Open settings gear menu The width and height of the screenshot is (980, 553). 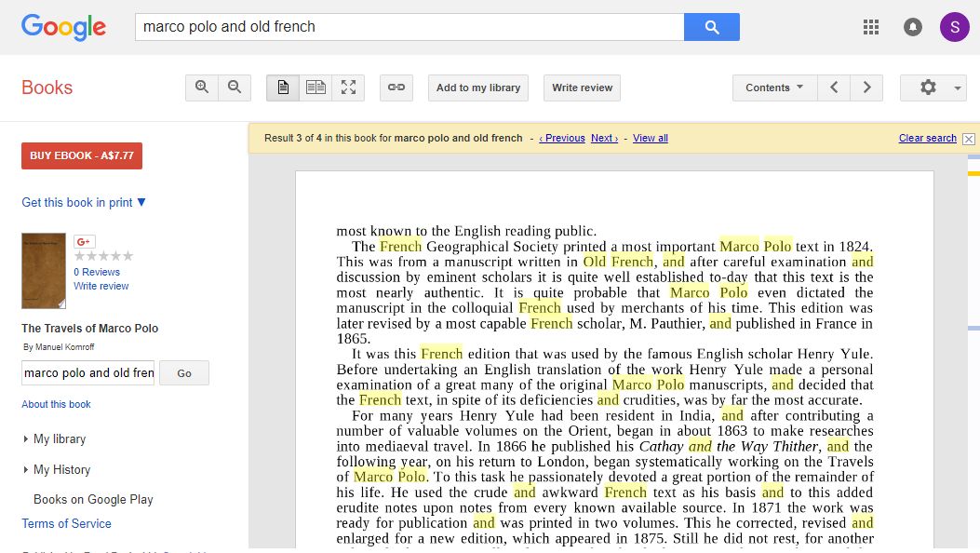pyautogui.click(x=933, y=88)
